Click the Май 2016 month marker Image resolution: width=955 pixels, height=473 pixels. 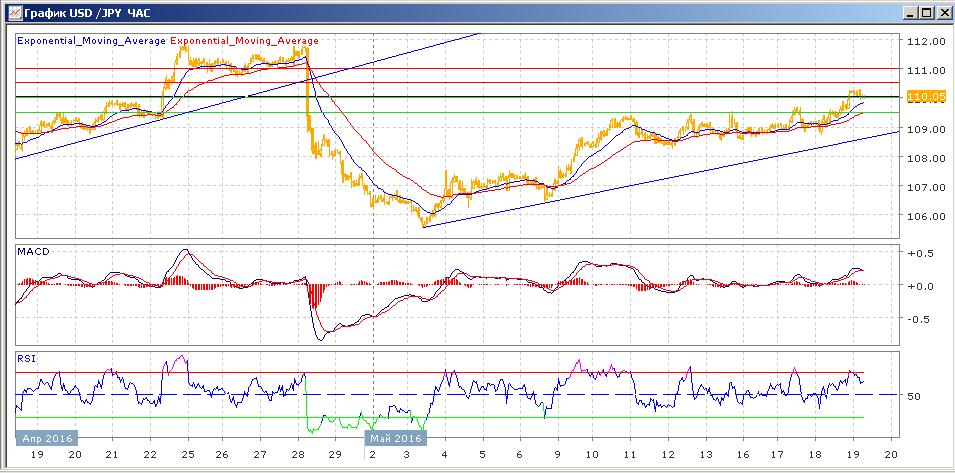396,438
